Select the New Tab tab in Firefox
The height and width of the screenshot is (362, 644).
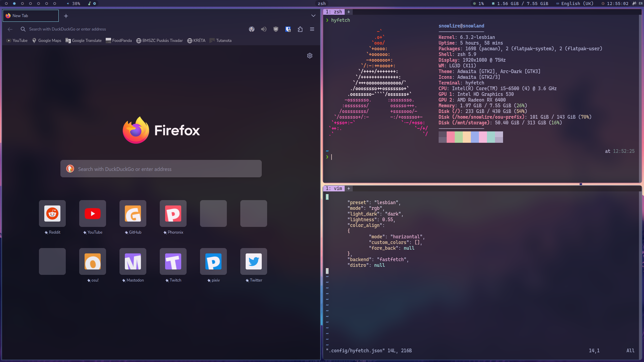31,16
